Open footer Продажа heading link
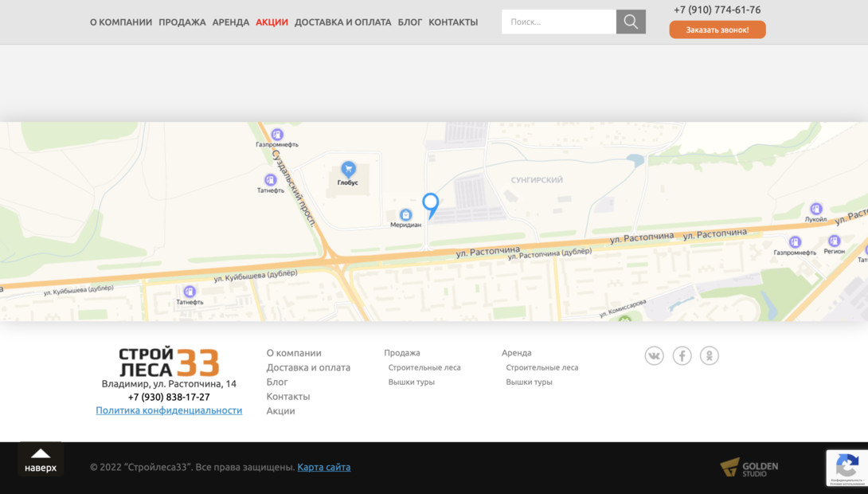868x494 pixels. [x=402, y=353]
